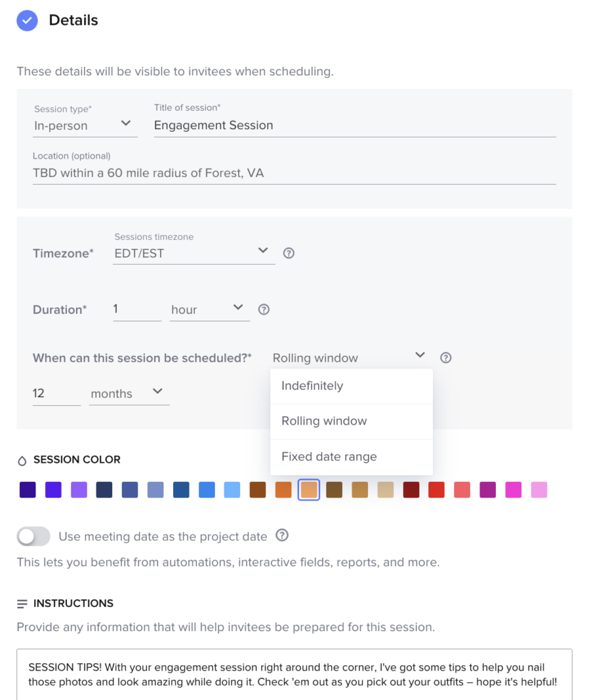Image resolution: width=589 pixels, height=700 pixels.
Task: Expand the Sessions timezone EDT/EST dropdown
Action: tap(194, 253)
